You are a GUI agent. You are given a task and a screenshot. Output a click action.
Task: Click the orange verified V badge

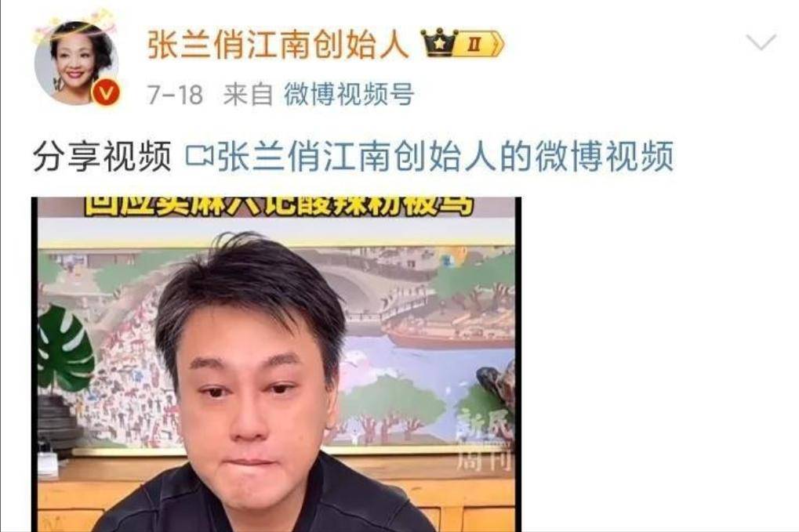[106, 93]
